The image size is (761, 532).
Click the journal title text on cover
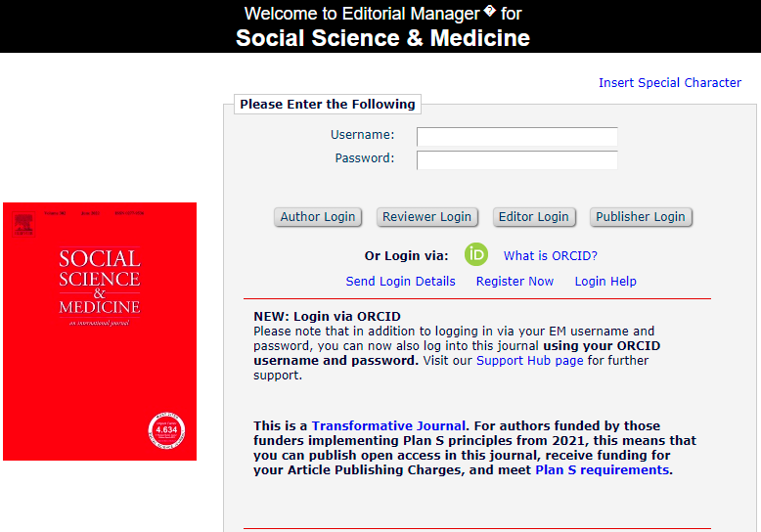click(x=99, y=283)
